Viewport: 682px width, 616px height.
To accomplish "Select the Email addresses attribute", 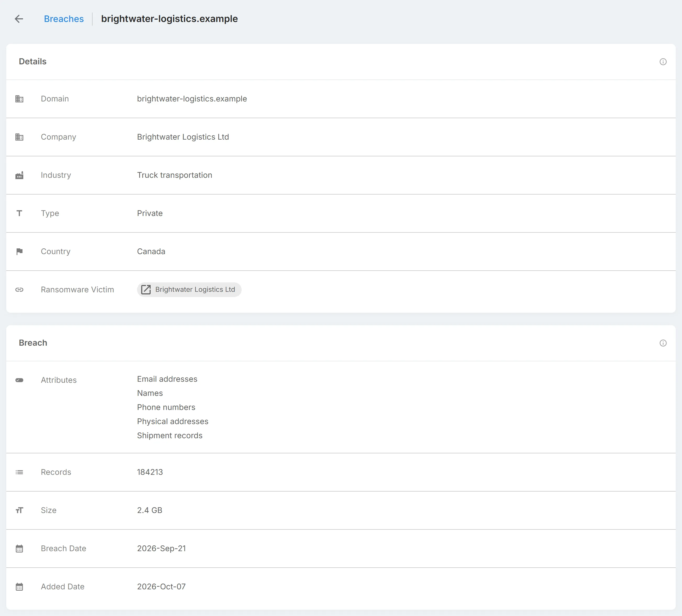I will [x=167, y=379].
